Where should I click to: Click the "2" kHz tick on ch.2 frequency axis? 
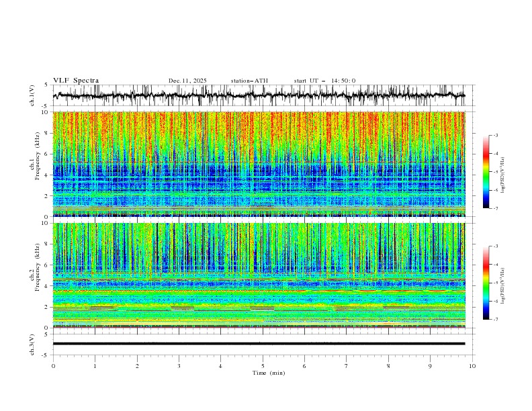click(48, 307)
